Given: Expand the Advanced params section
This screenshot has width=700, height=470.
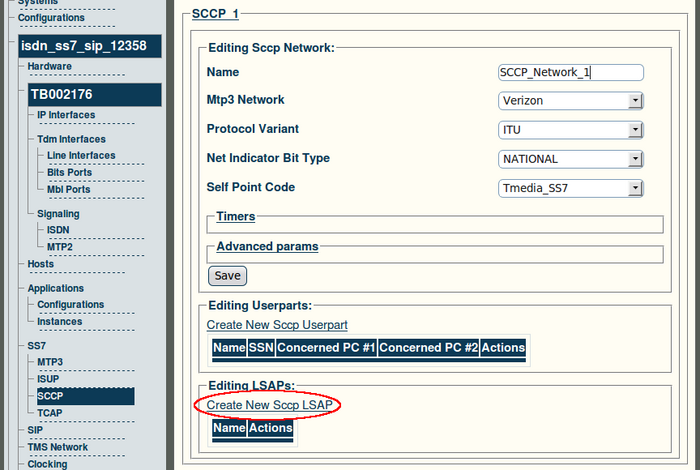Looking at the screenshot, I should (267, 246).
